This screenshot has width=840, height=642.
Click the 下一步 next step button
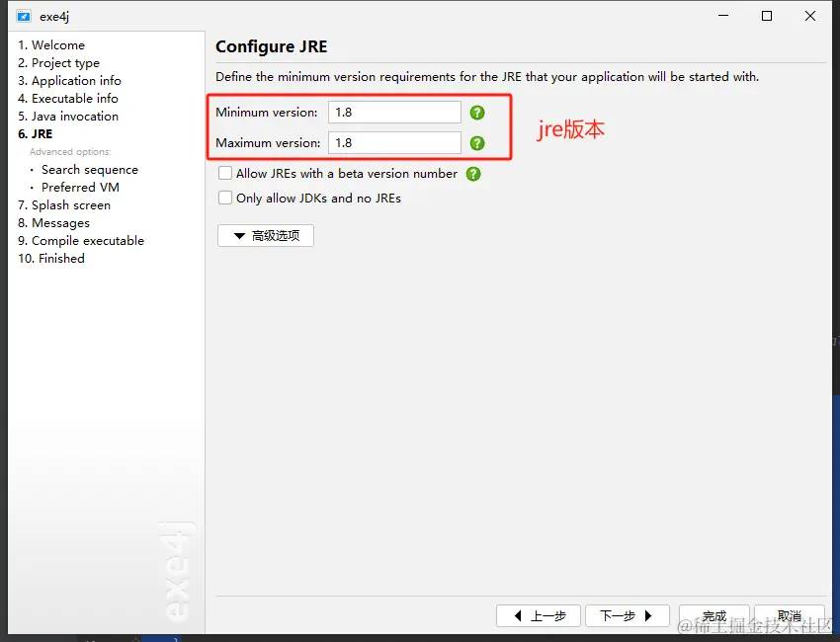click(x=628, y=615)
